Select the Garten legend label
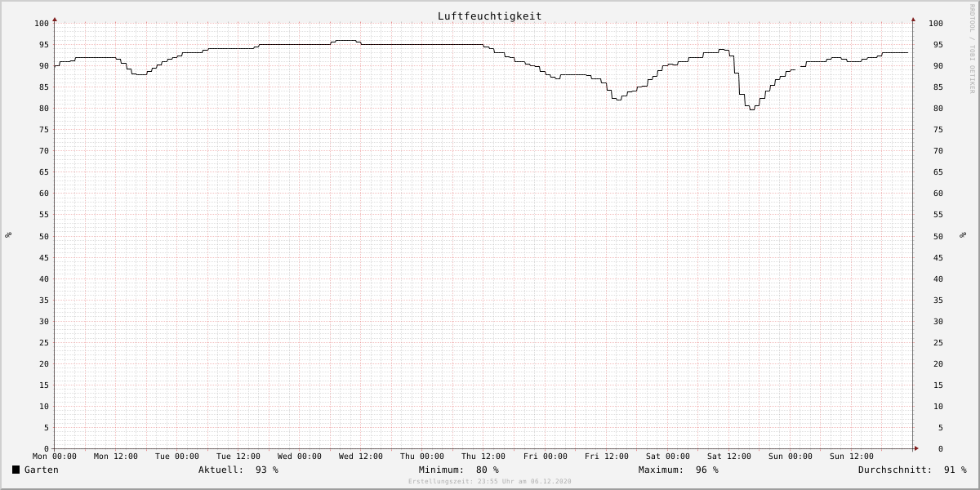 (x=41, y=470)
